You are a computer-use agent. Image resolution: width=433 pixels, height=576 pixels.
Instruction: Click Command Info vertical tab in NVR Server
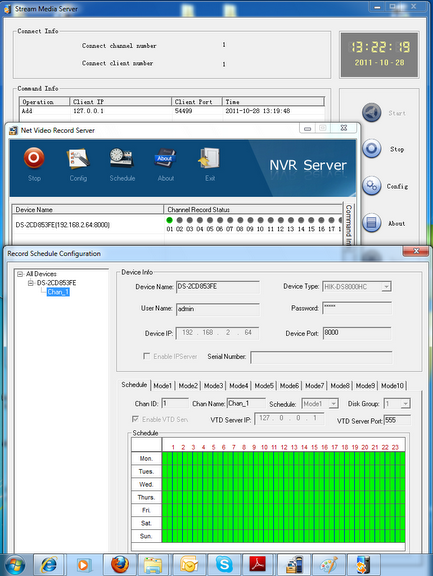349,224
